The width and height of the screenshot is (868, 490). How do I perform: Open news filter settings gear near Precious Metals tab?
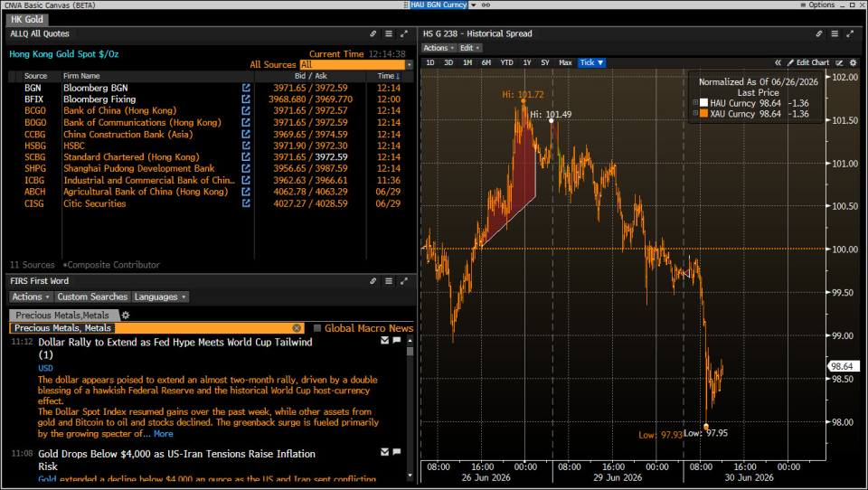point(126,315)
